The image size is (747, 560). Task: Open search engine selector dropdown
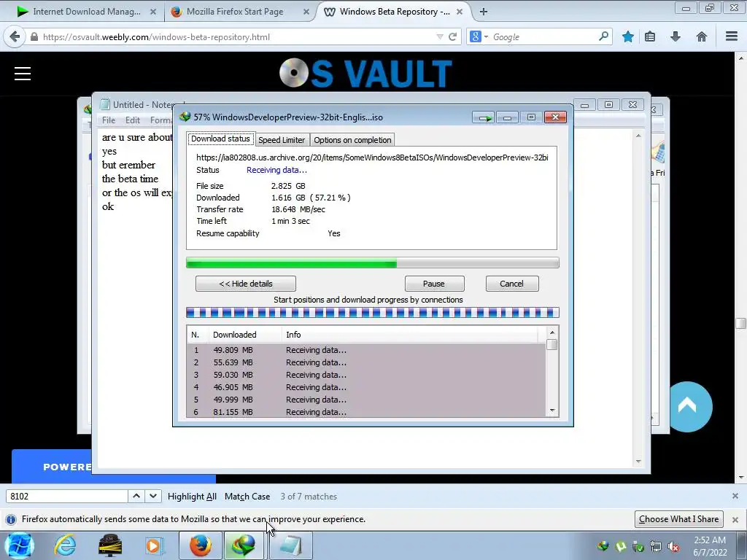(x=479, y=36)
